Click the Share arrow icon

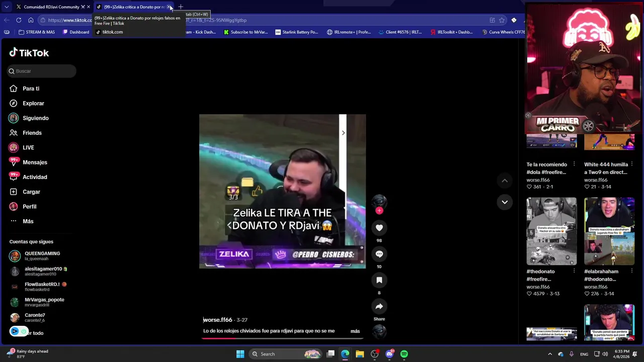pos(379,306)
